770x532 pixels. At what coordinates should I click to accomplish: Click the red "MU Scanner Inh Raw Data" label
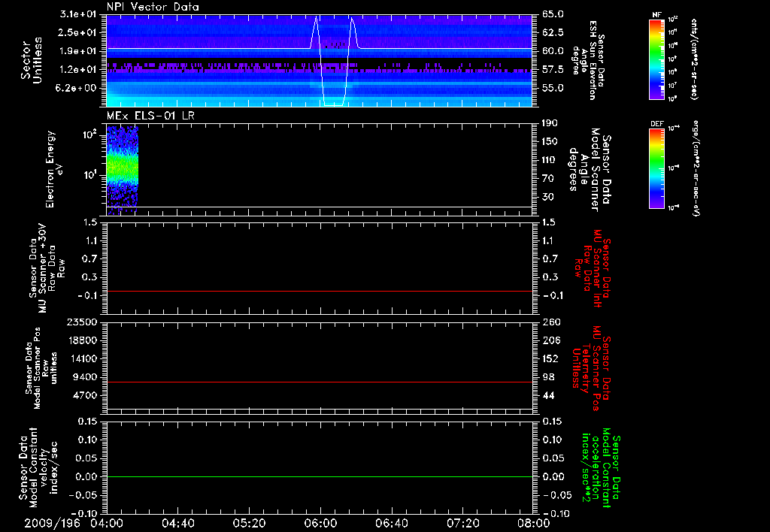point(593,268)
